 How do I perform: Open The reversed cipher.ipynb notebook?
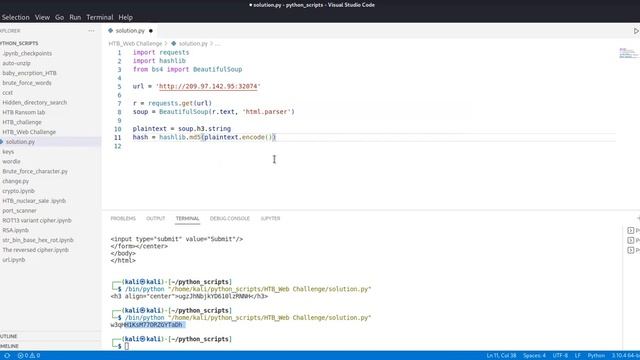pos(36,249)
